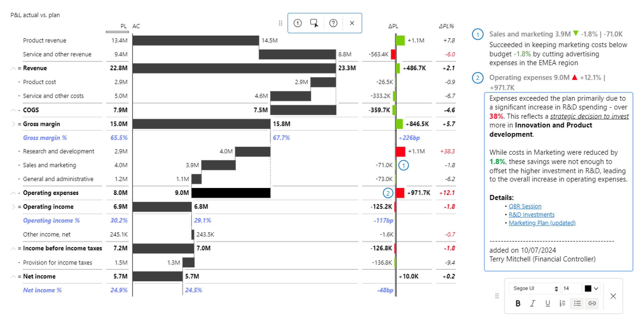Insert a hyperlink in comment

point(592,303)
